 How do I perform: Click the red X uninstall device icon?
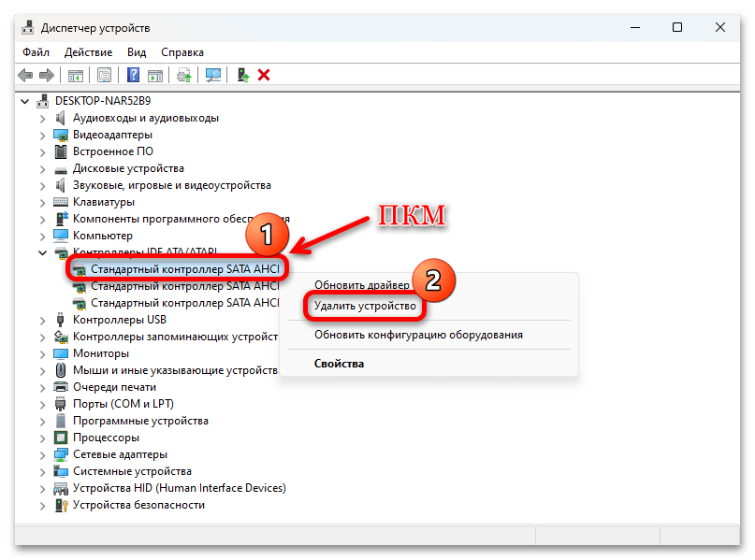tap(264, 75)
